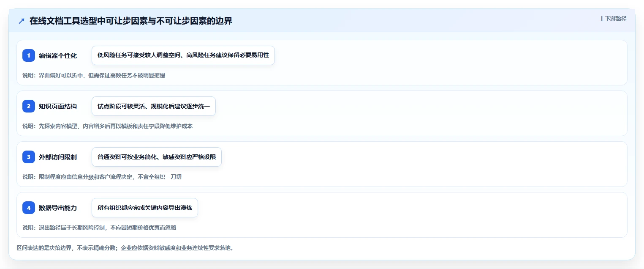Click the 编辑器个性化 heading
The height and width of the screenshot is (269, 644).
click(58, 55)
